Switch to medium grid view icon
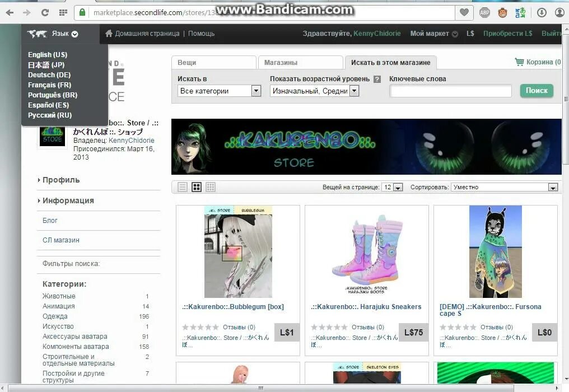 (197, 187)
